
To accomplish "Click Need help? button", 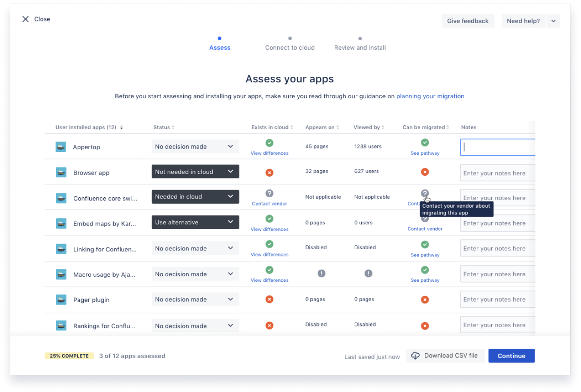I will [524, 21].
